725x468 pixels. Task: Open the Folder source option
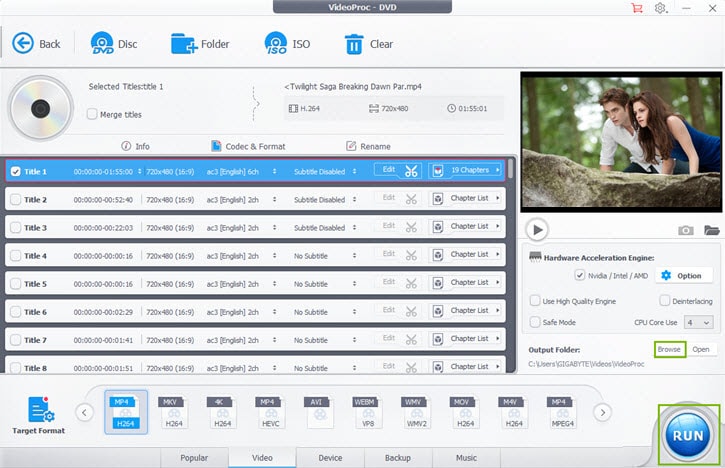point(185,44)
